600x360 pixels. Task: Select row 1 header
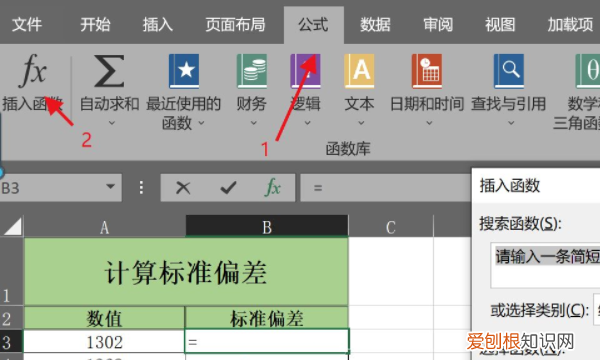tap(11, 272)
